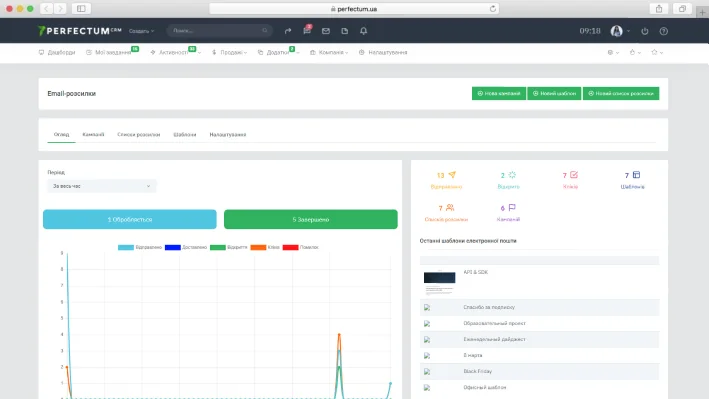Click the chat messages icon with red badge
Screen dimensions: 709x399
pyautogui.click(x=307, y=30)
